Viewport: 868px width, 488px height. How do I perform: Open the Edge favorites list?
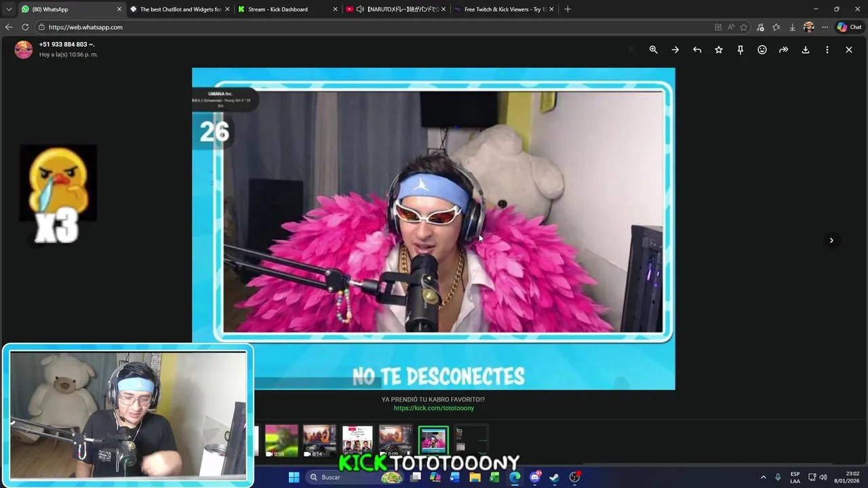click(x=776, y=27)
